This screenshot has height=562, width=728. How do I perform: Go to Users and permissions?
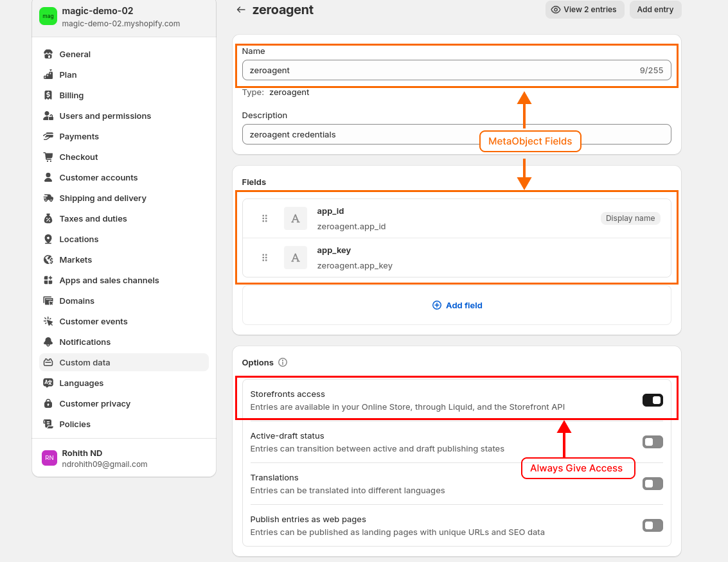124,116
